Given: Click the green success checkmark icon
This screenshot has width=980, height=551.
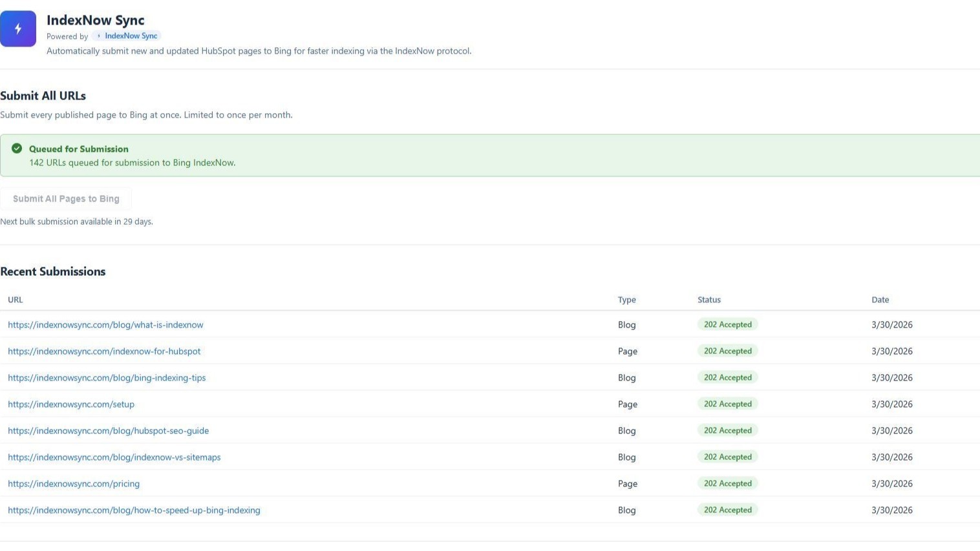Looking at the screenshot, I should tap(17, 149).
